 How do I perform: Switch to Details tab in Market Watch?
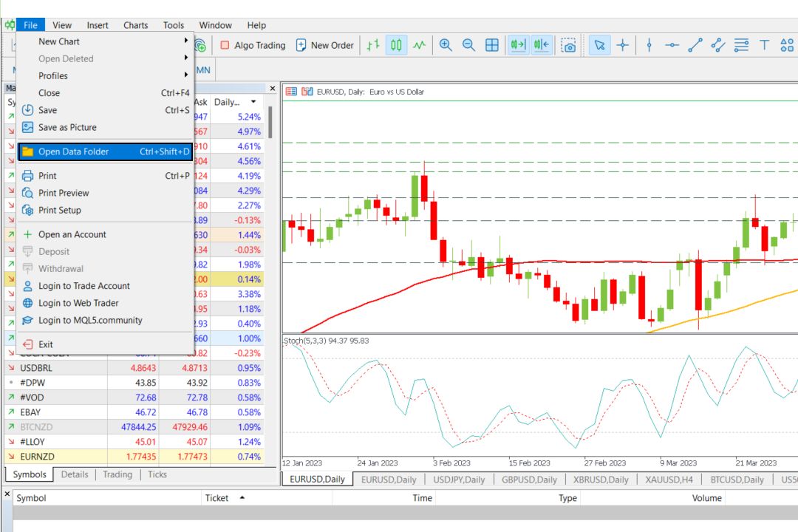pos(75,474)
